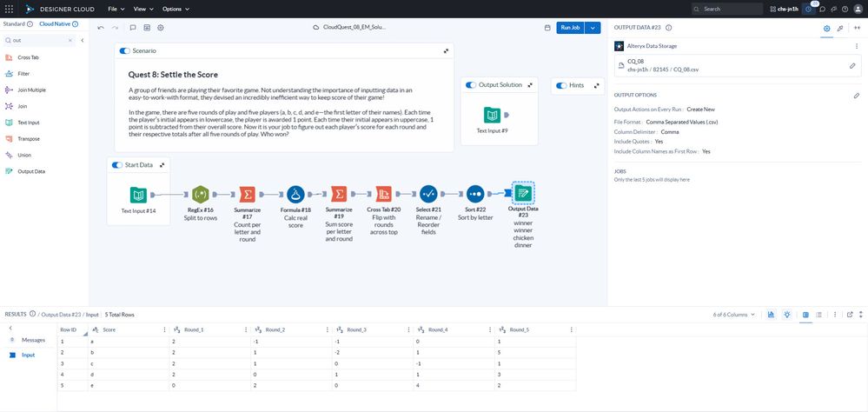Image resolution: width=868 pixels, height=412 pixels.
Task: Show Messages in the Results pane
Action: click(x=33, y=340)
